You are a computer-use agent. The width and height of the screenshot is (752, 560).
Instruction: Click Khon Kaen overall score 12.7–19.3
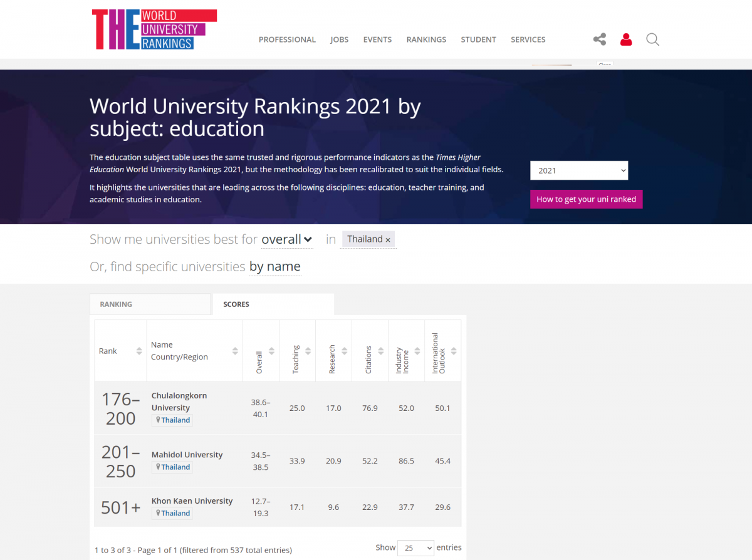coord(261,507)
